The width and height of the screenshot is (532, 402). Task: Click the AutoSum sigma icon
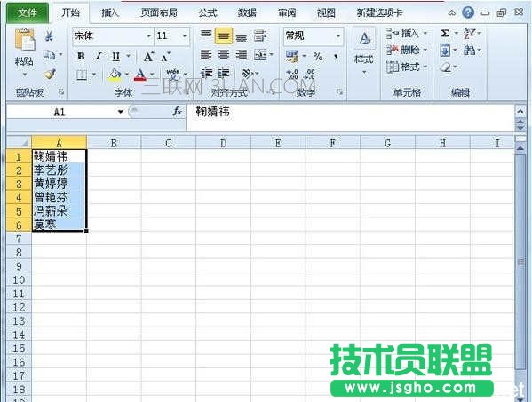coord(445,33)
